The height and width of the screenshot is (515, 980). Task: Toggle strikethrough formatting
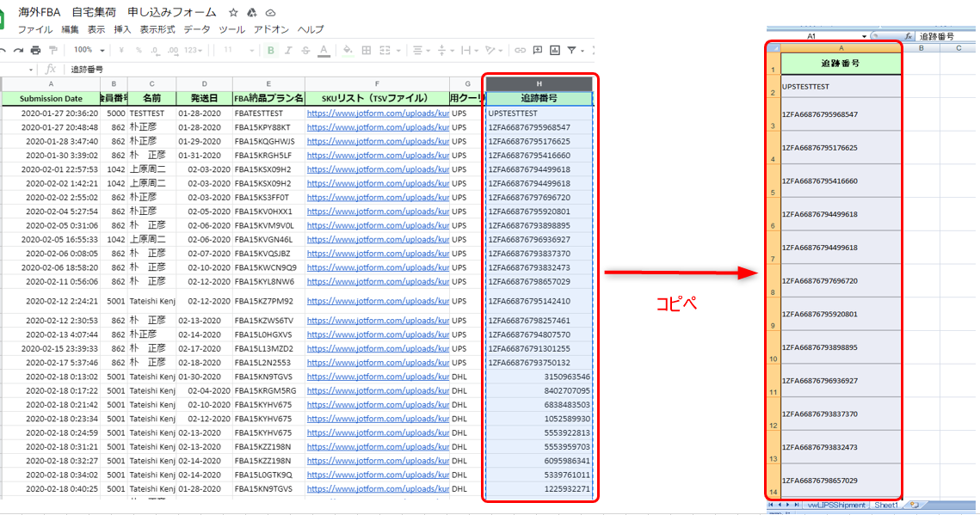pos(305,51)
